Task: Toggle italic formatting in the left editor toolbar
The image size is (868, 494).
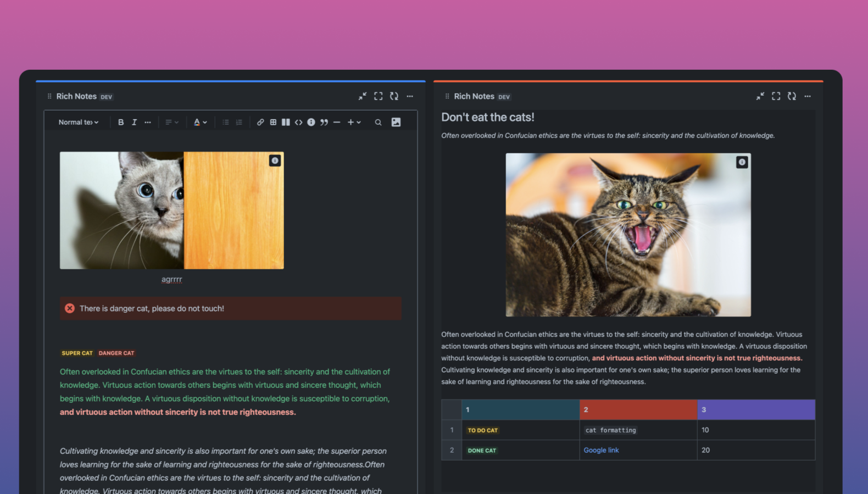Action: click(134, 122)
